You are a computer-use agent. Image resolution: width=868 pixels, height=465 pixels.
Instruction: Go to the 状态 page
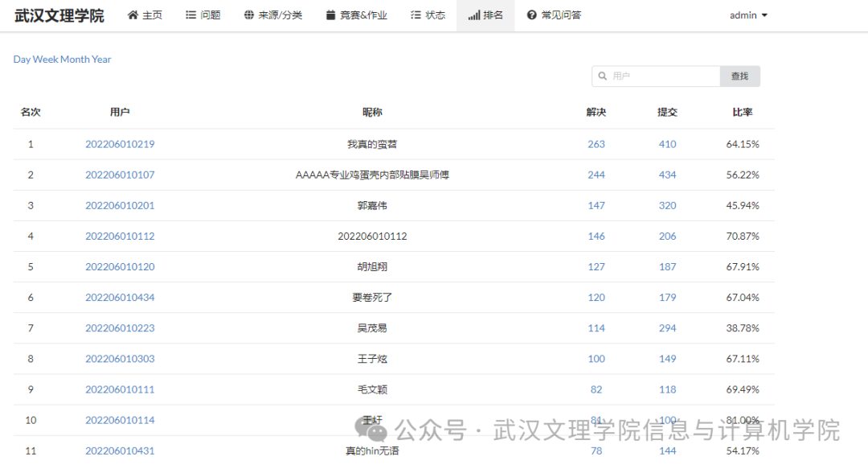click(436, 15)
